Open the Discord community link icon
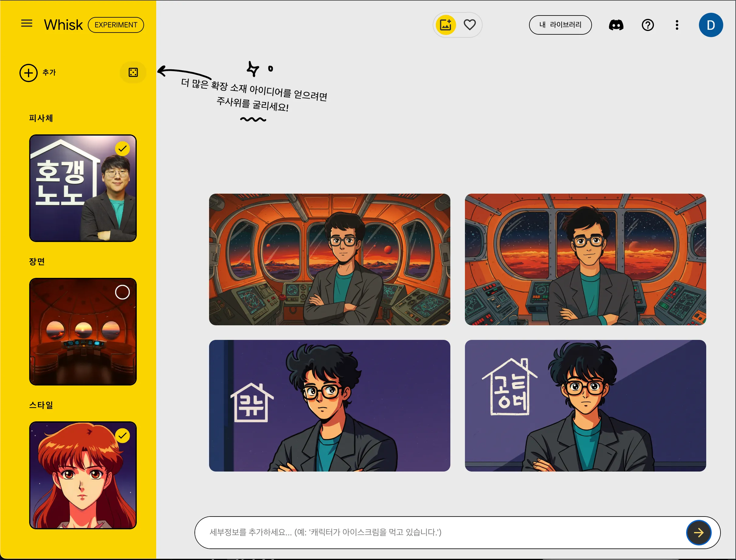736x560 pixels. 616,25
